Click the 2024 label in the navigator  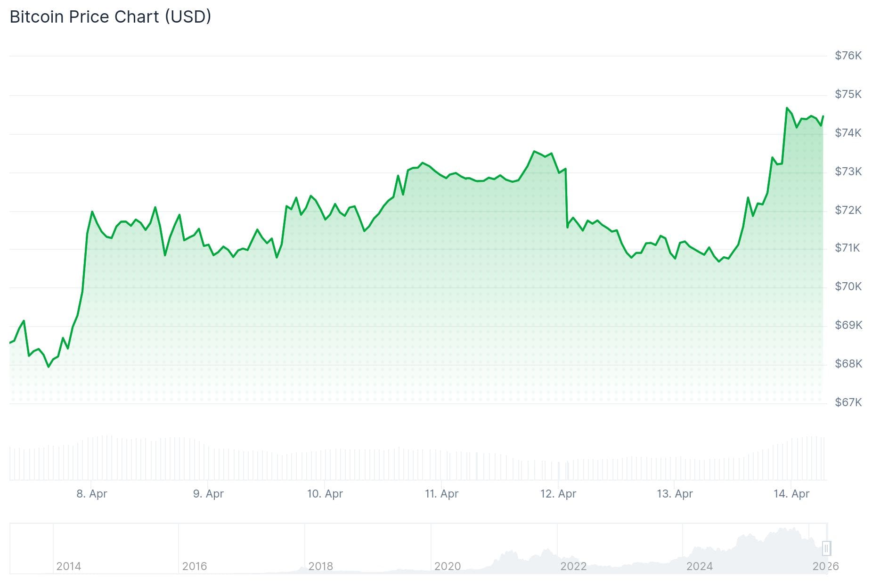click(699, 566)
